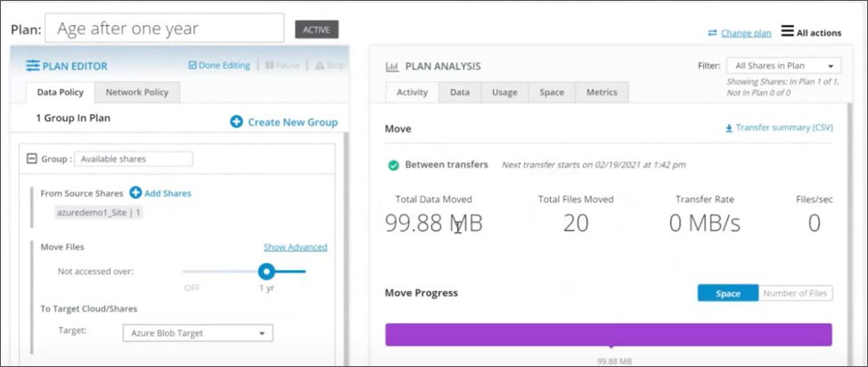Open the All actions hamburger menu
This screenshot has width=868, height=367.
coord(787,31)
